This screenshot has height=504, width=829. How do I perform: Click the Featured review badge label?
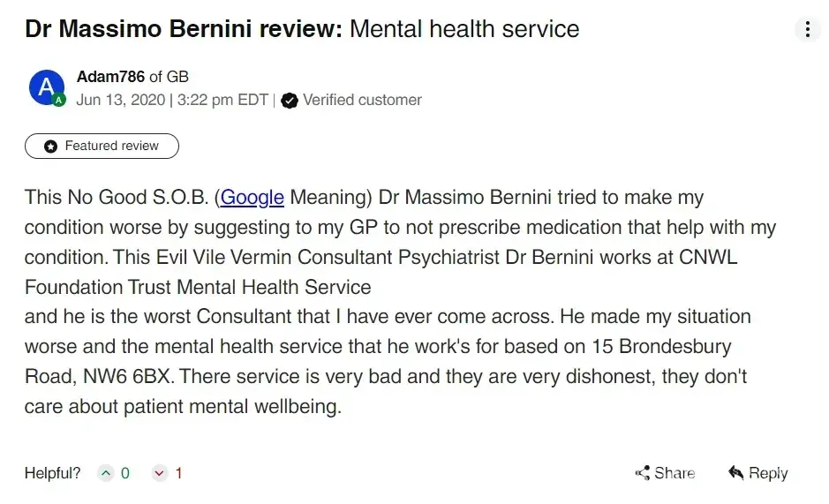click(x=112, y=147)
